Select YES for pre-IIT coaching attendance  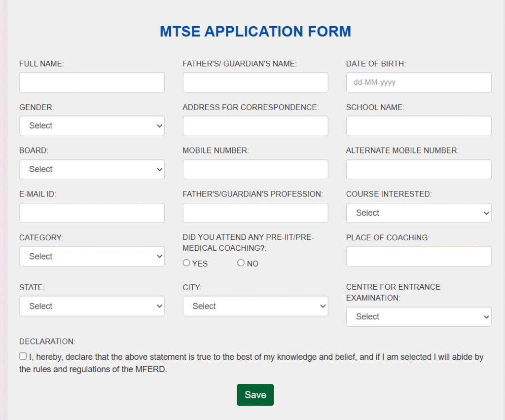[x=187, y=263]
